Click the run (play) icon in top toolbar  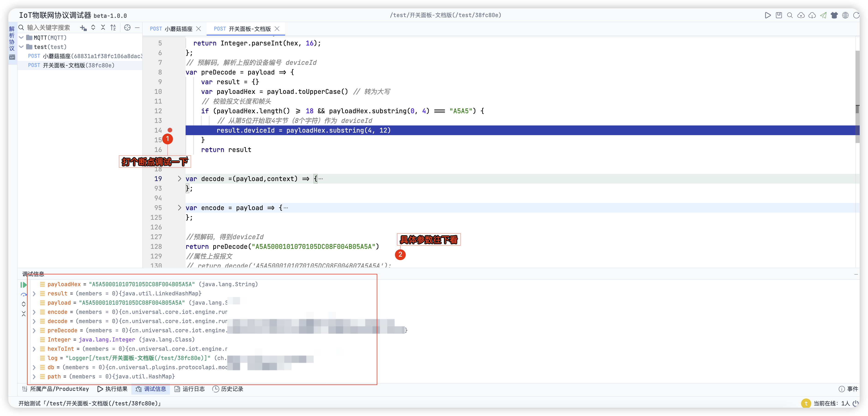tap(768, 15)
